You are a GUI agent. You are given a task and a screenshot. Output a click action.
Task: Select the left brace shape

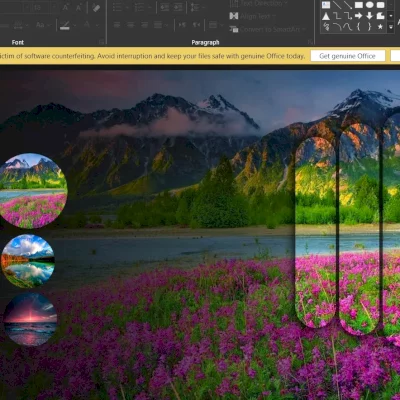coord(359,26)
